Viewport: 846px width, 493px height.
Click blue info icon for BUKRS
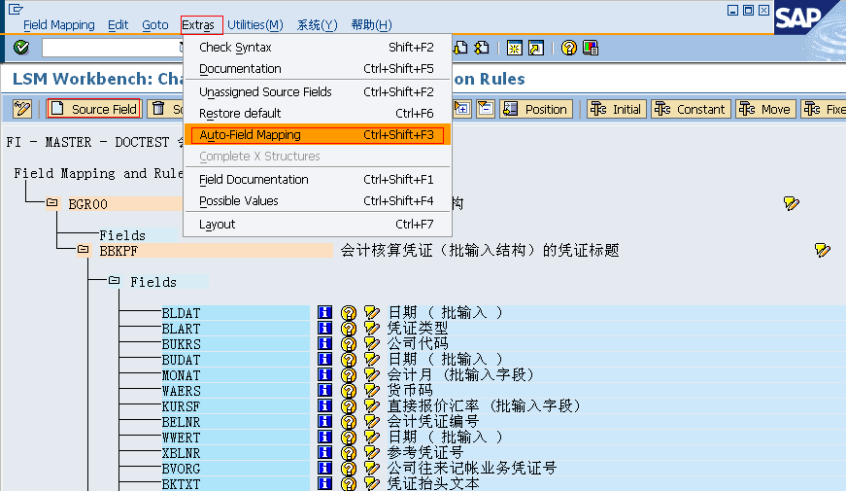coord(325,344)
